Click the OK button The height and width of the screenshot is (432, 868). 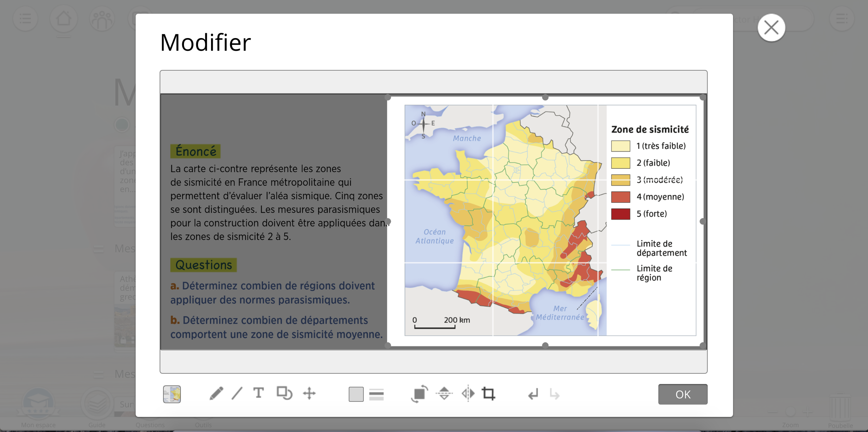click(682, 394)
